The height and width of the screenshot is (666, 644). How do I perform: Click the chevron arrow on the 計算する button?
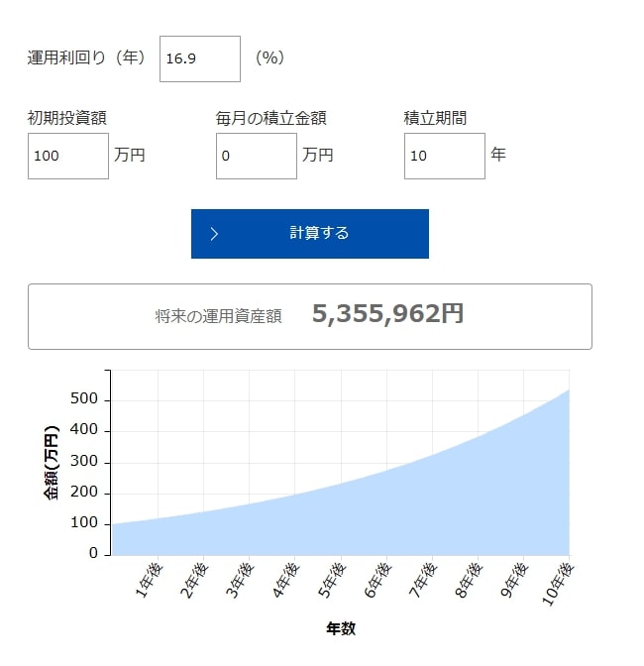(x=214, y=234)
